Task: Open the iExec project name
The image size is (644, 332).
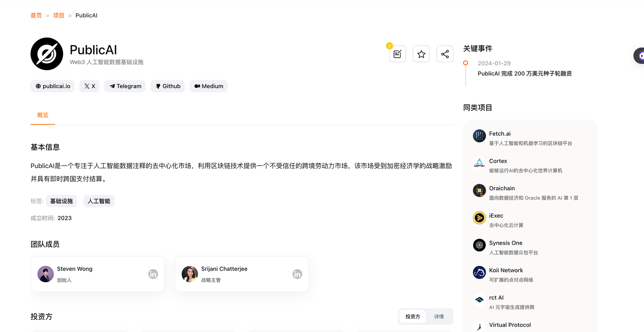Action: pos(496,216)
